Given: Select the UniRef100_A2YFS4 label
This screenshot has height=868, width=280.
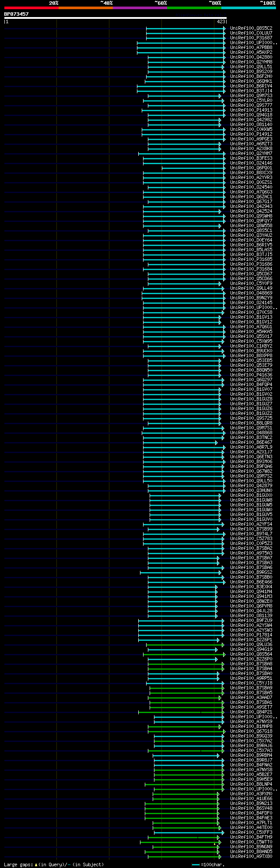Looking at the screenshot, I should (251, 524).
